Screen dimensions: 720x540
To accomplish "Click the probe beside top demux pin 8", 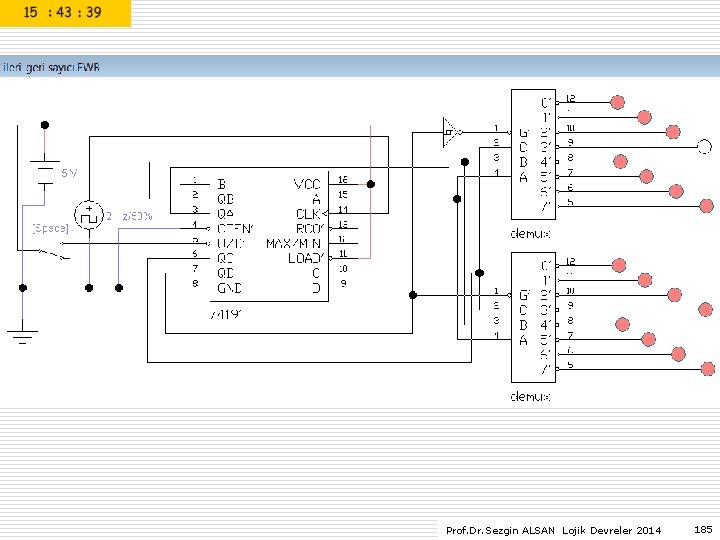I will tap(620, 161).
